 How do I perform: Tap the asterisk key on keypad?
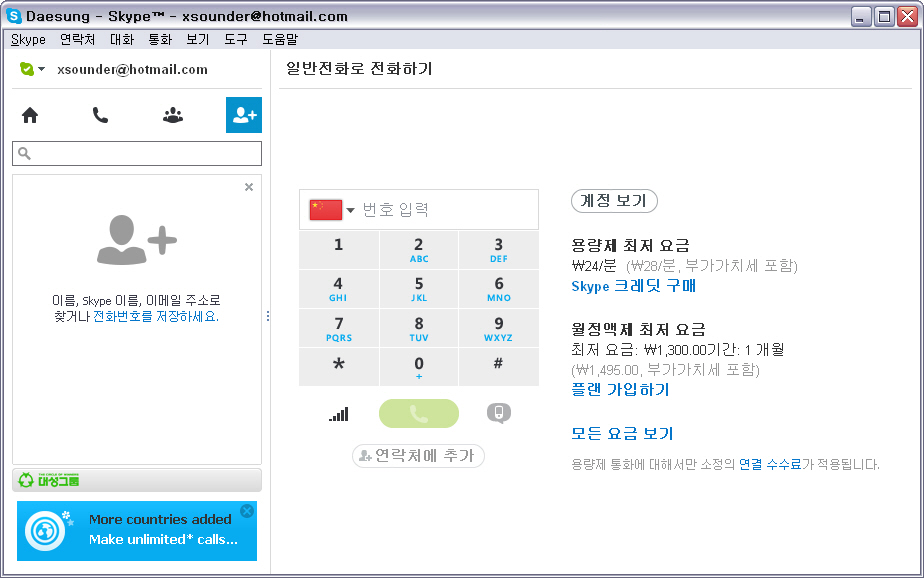[339, 367]
